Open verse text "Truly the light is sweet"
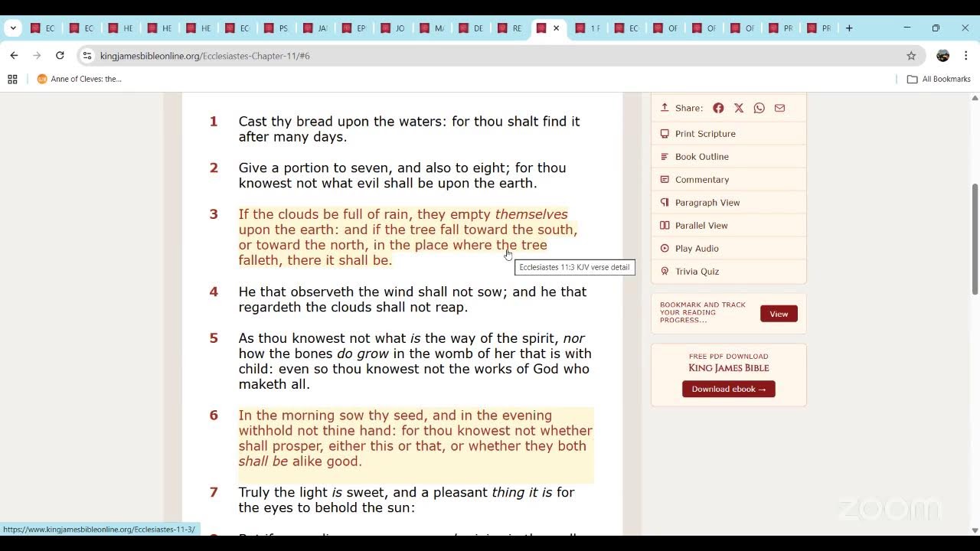The width and height of the screenshot is (980, 551). click(x=314, y=493)
